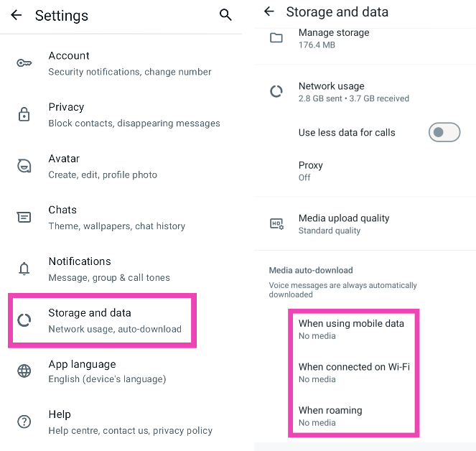Screen dimensions: 476x451
Task: Go back from the Settings screen
Action: [x=16, y=15]
